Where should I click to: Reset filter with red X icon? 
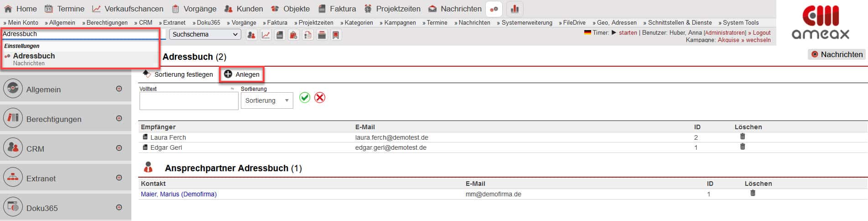click(320, 97)
